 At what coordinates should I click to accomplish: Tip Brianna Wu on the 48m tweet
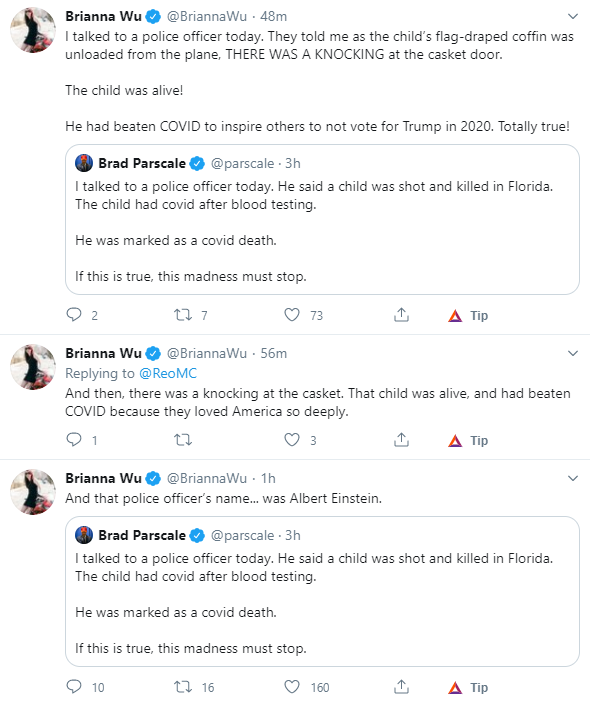click(x=468, y=316)
